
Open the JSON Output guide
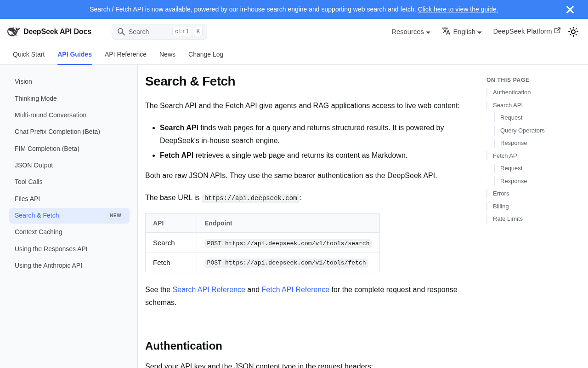[69, 165]
